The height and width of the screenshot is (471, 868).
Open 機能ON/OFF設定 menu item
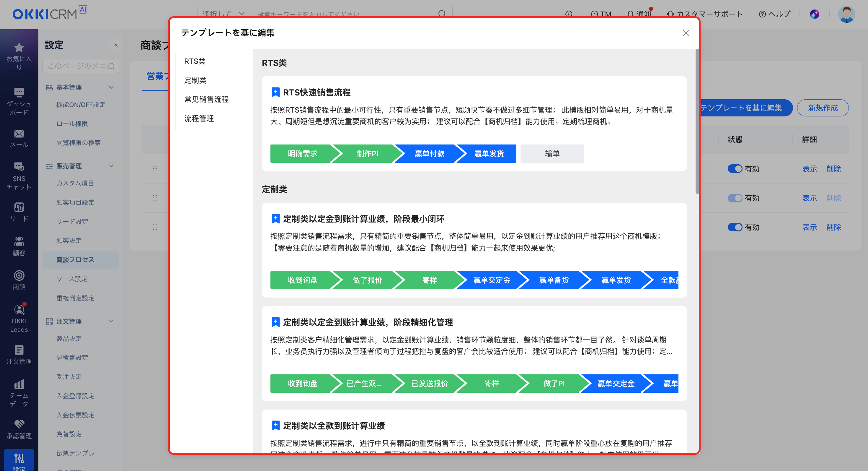pos(81,105)
